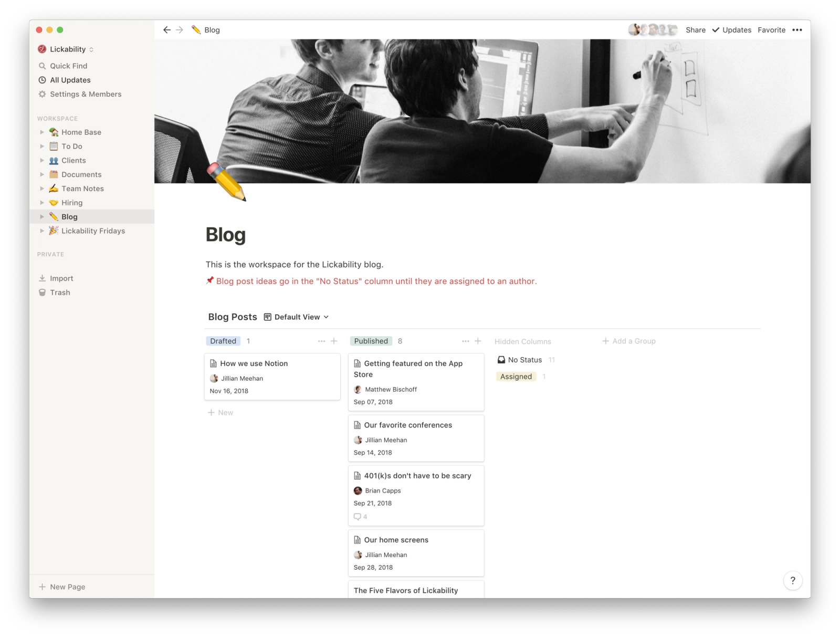Click the Assigned hidden column tag

(516, 377)
